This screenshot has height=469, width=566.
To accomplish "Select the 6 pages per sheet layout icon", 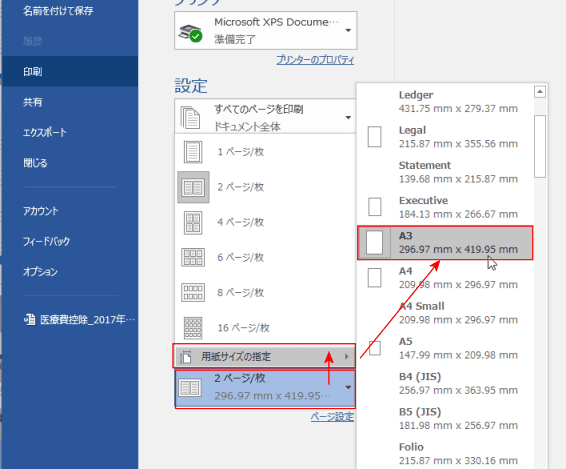I will (193, 257).
